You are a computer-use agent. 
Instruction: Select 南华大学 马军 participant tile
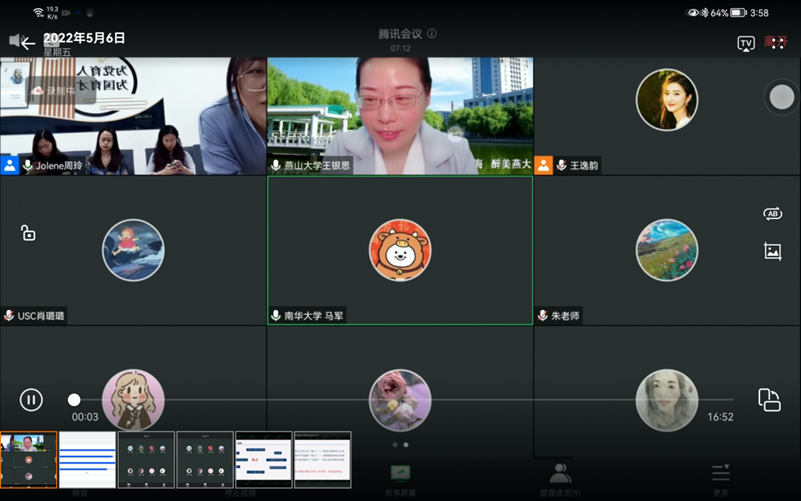(400, 250)
